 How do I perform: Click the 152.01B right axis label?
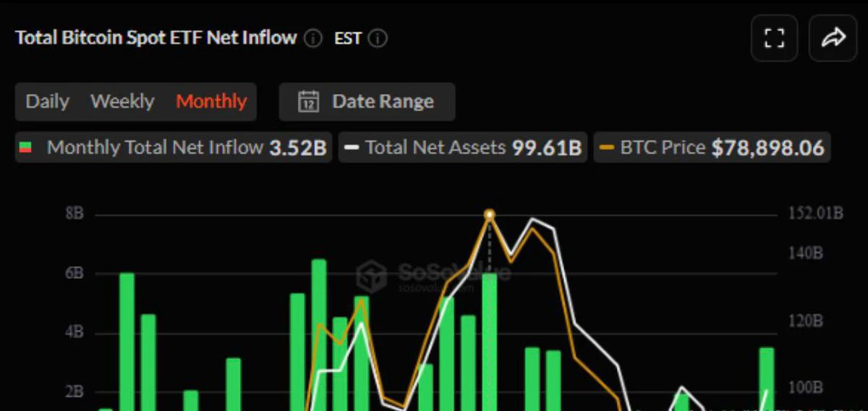tap(815, 213)
